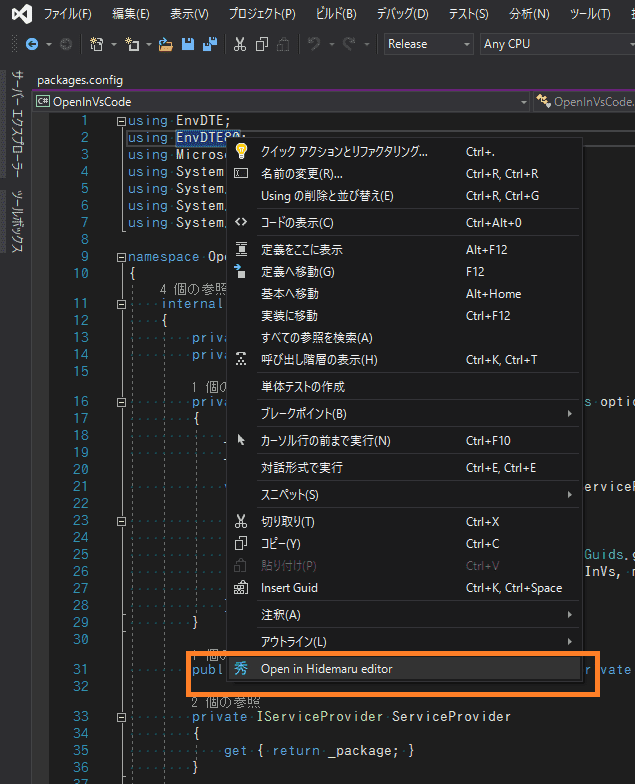Select カーソル行の前まで実行(N) entry
Viewport: 635px width, 784px height.
click(404, 440)
